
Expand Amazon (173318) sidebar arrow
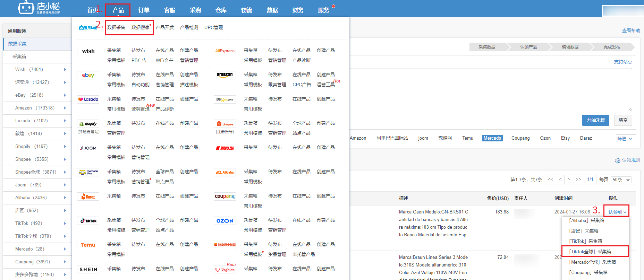pos(65,108)
